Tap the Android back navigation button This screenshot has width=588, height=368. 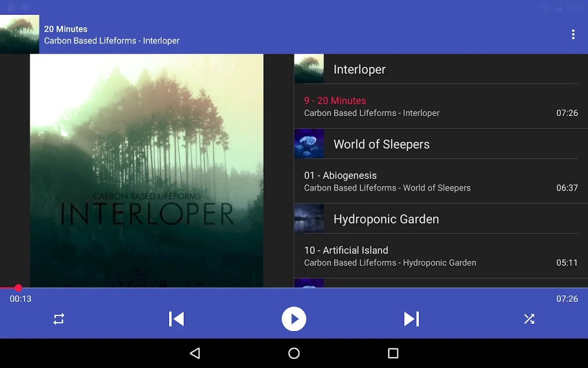(x=195, y=353)
